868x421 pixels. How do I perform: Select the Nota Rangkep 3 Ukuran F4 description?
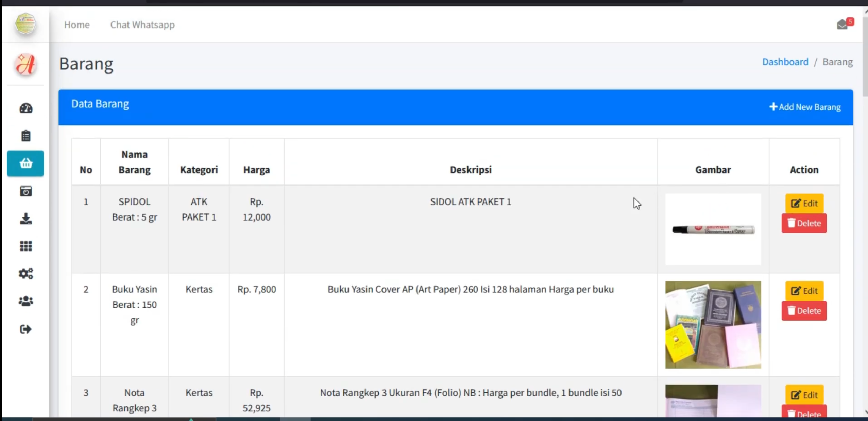[x=471, y=393]
